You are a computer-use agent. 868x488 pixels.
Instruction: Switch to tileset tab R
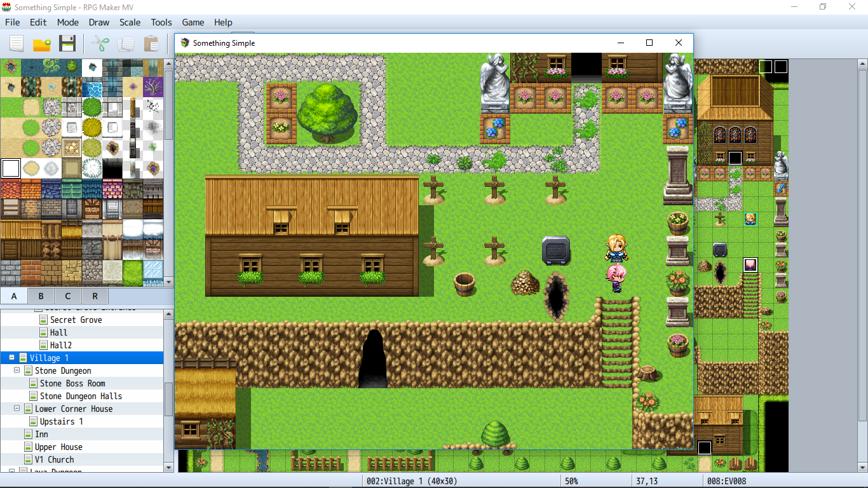(95, 296)
